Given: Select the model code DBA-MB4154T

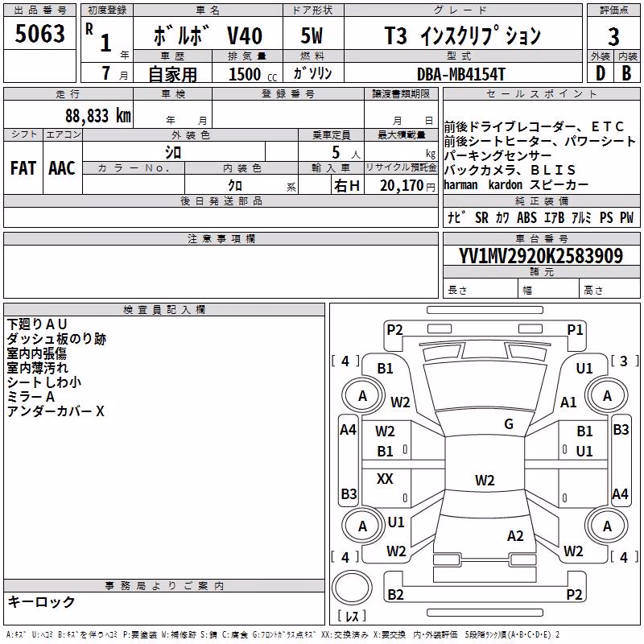Looking at the screenshot, I should click(461, 74).
